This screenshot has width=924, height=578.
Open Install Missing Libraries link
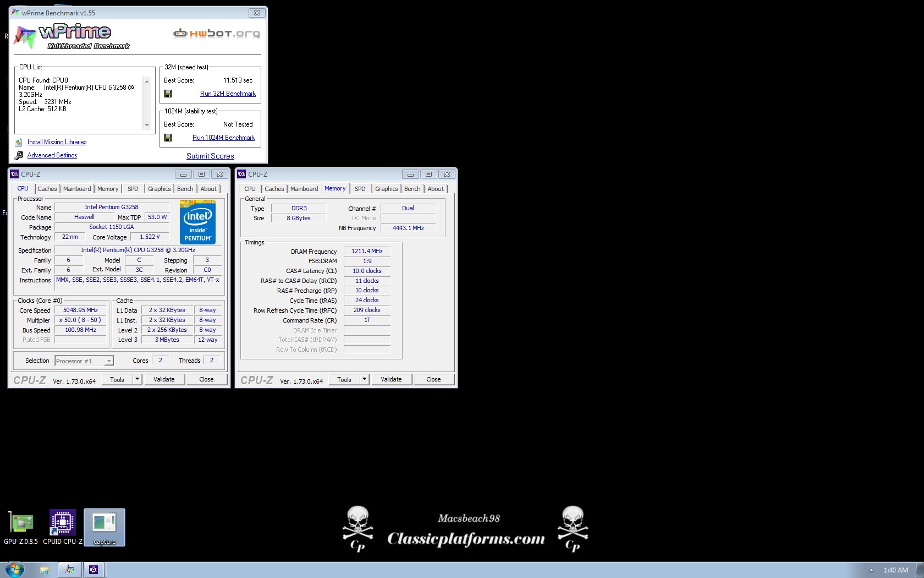(x=57, y=142)
